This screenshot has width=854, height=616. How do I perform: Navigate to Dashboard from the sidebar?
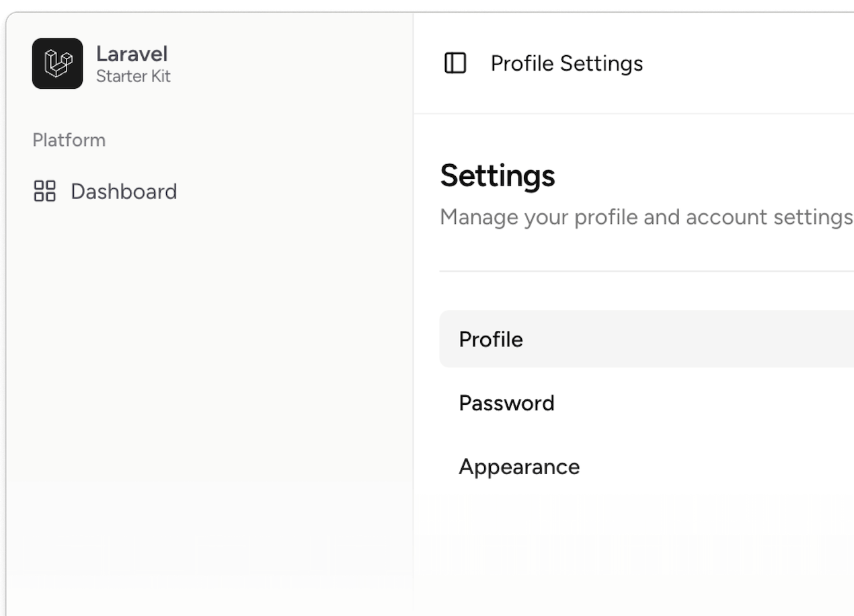click(123, 191)
